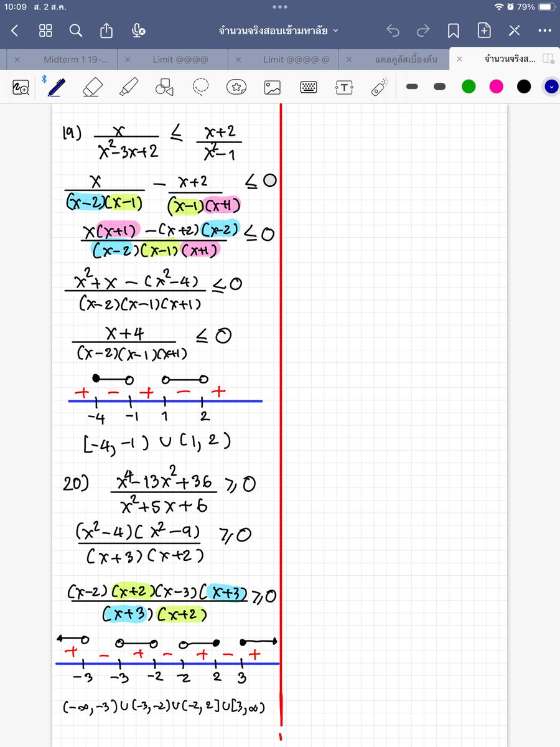
Task: Open the selected dark blue color options
Action: [551, 87]
